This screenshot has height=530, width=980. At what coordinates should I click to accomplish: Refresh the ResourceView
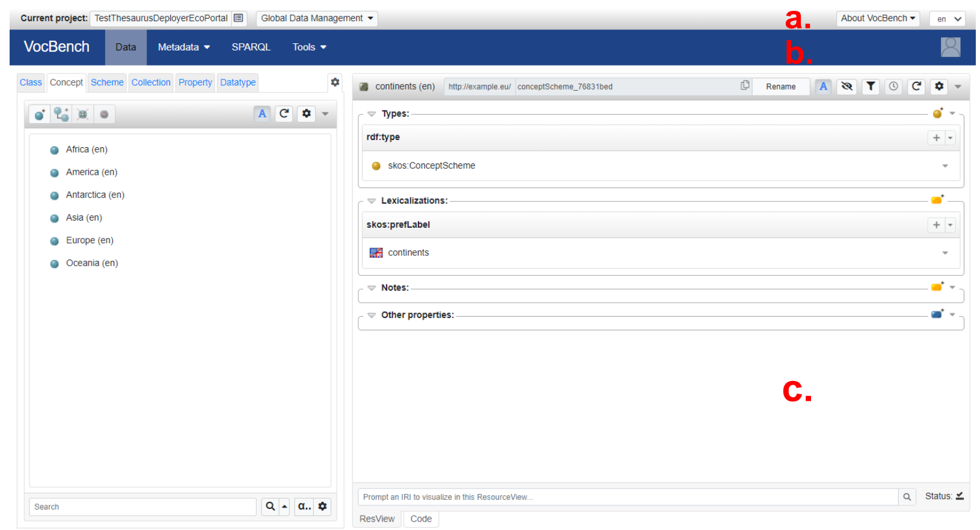(916, 87)
